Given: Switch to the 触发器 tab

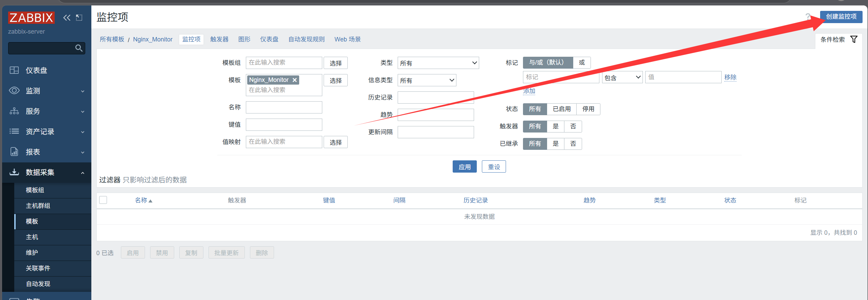Looking at the screenshot, I should point(219,39).
